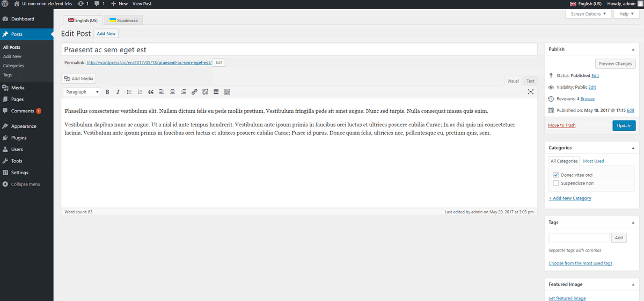This screenshot has width=644, height=301.
Task: Click the Add Media button
Action: click(x=79, y=78)
